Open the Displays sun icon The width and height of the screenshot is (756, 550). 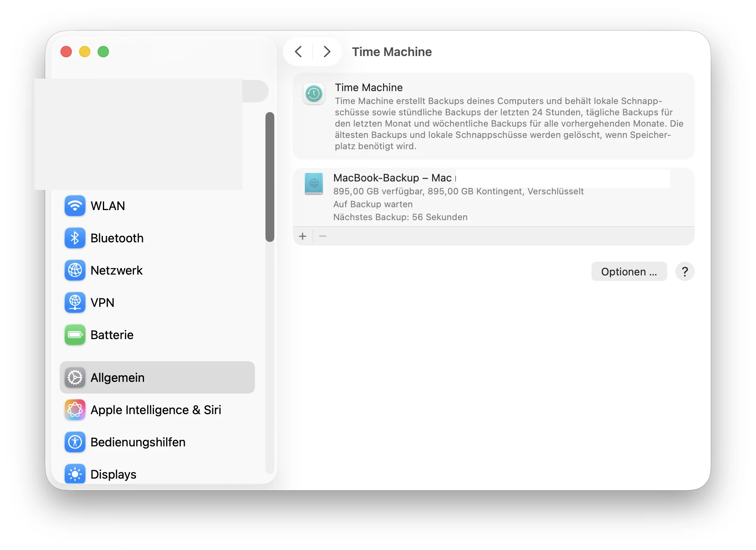(x=75, y=474)
